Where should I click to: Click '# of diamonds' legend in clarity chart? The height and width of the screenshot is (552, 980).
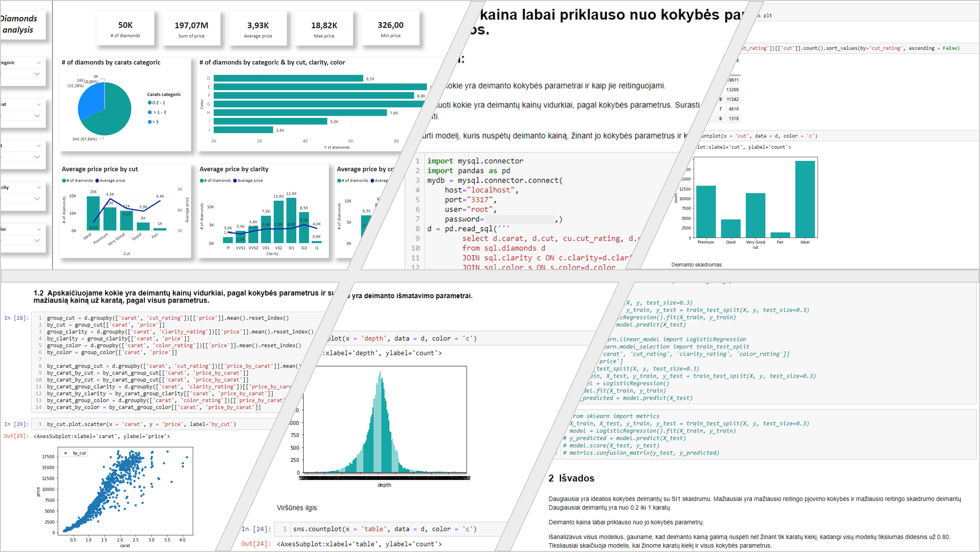215,181
